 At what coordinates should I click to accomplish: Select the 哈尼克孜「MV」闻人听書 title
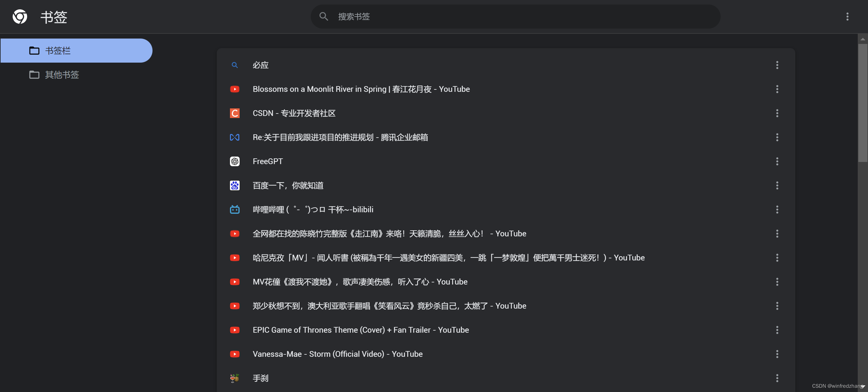coord(449,258)
